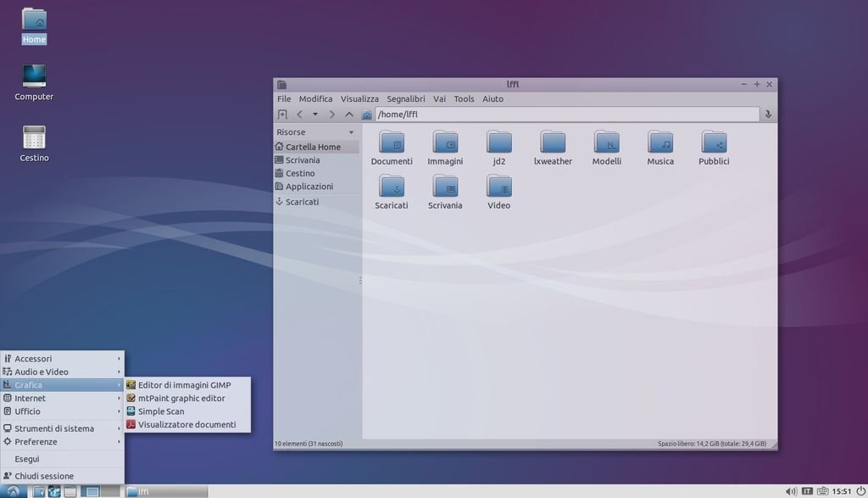The height and width of the screenshot is (498, 868).
Task: Click the home folder icon beside path bar
Action: pyautogui.click(x=367, y=115)
